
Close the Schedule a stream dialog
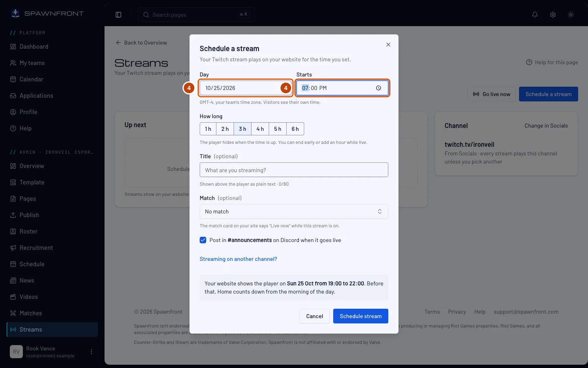coord(388,45)
